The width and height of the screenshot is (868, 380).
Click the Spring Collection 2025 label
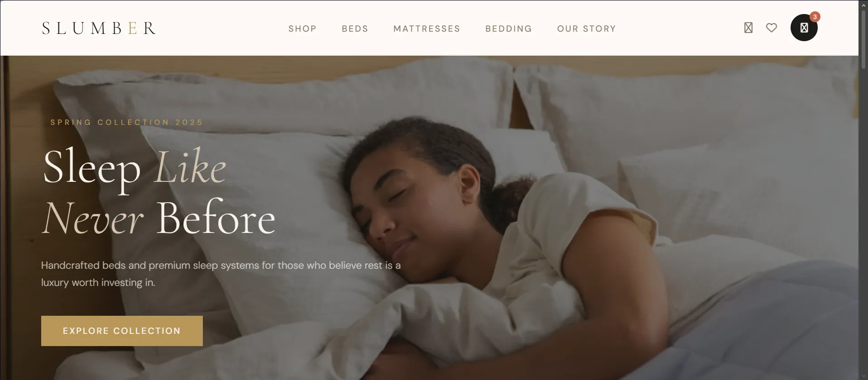[x=127, y=122]
